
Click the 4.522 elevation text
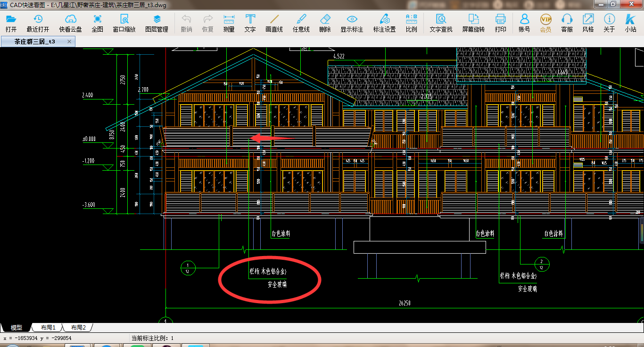point(339,56)
